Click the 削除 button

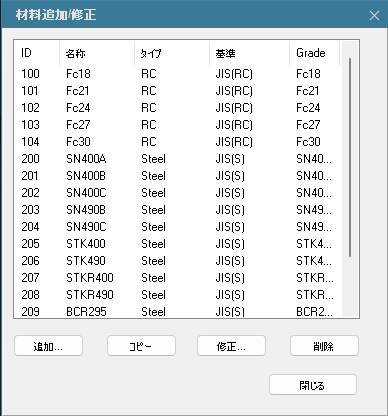(324, 346)
